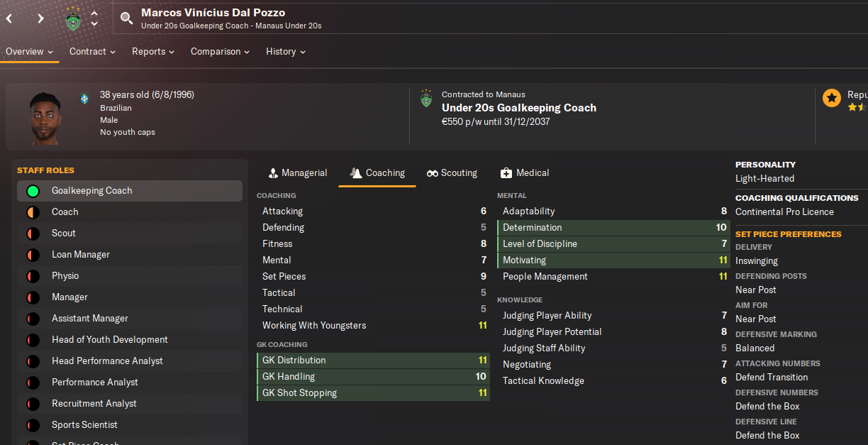868x445 pixels.
Task: Open the Contract dropdown menu
Action: tap(93, 52)
